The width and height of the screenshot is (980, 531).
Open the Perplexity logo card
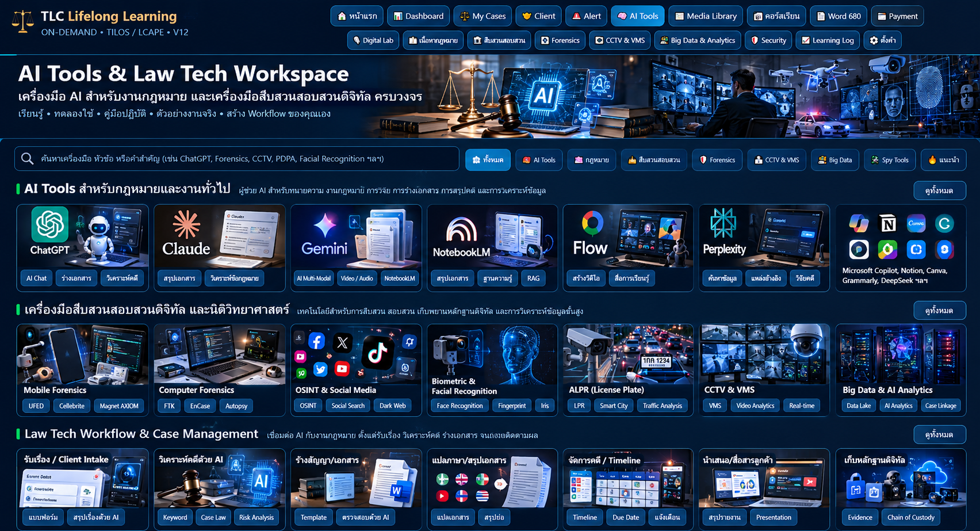click(x=723, y=224)
